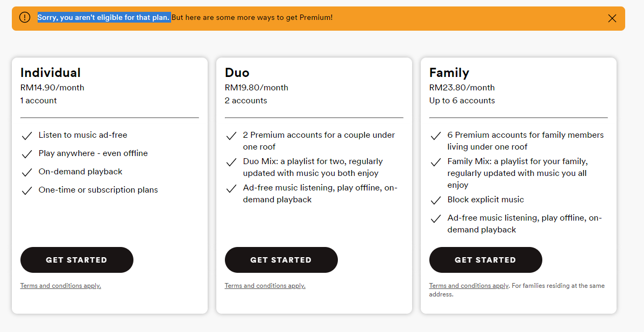View Terms and conditions for the Family plan
This screenshot has height=332, width=644.
[x=469, y=286]
